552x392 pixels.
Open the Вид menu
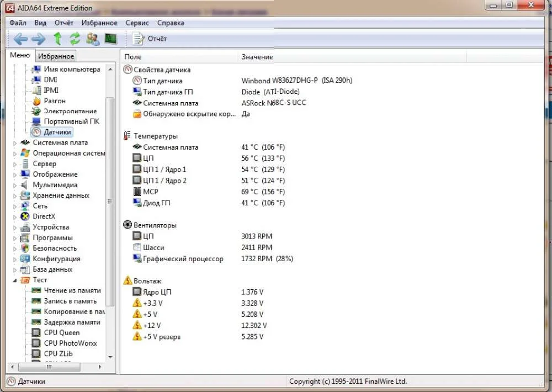pyautogui.click(x=40, y=23)
